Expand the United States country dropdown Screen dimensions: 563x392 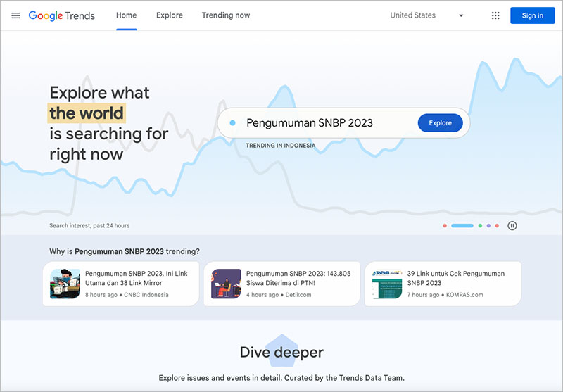click(x=426, y=15)
